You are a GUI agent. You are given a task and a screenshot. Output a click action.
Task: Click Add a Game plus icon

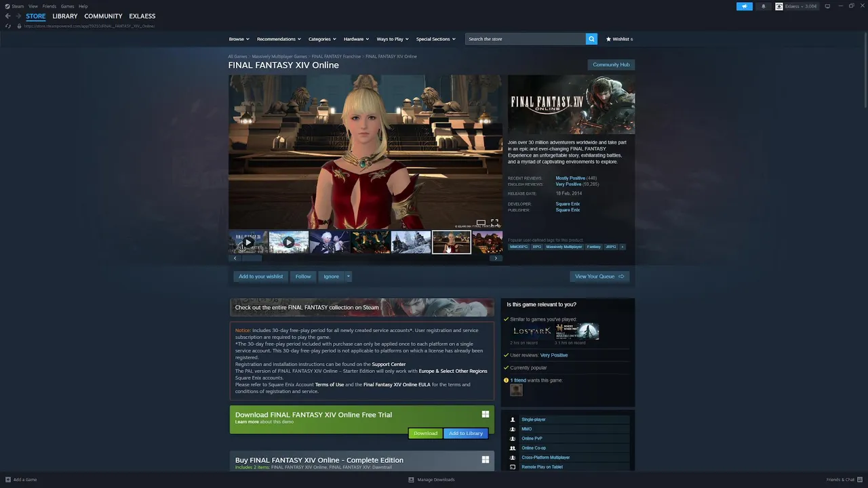coord(8,480)
